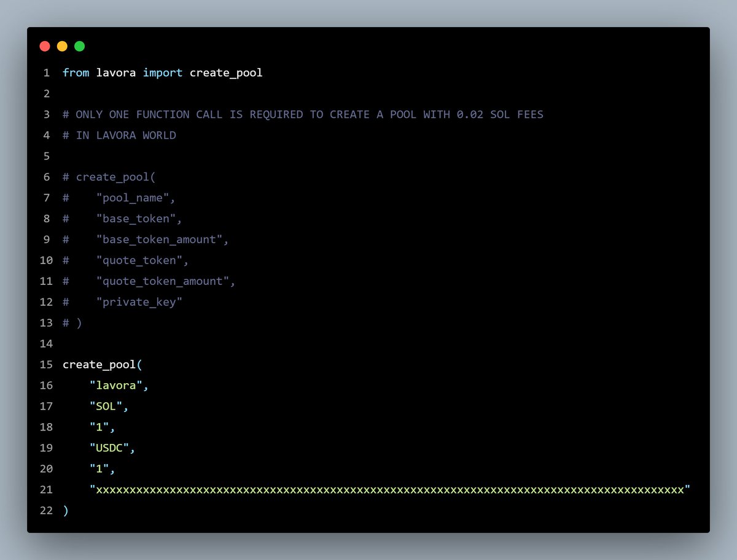Click the commented "pool_name" parameter

[x=136, y=198]
